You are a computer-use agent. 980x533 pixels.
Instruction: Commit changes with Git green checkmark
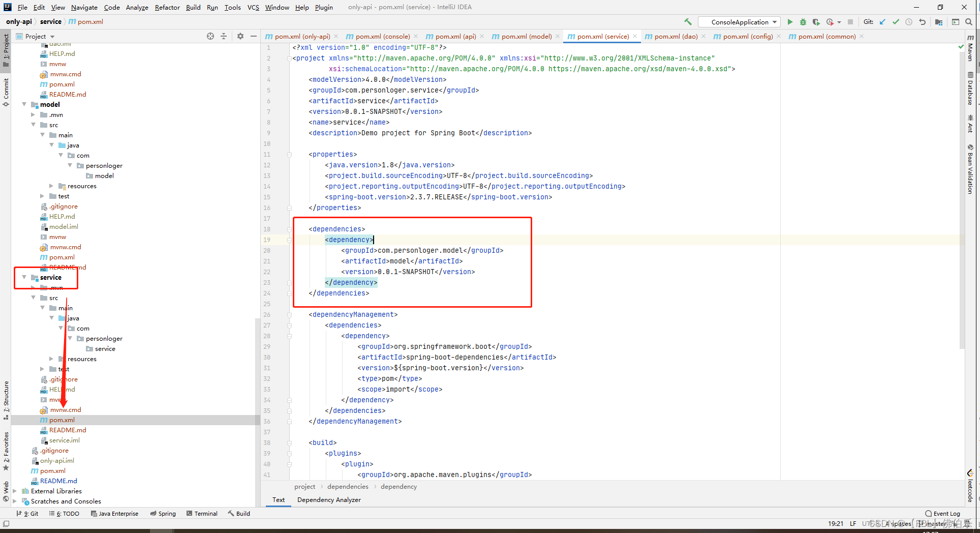[x=896, y=22]
